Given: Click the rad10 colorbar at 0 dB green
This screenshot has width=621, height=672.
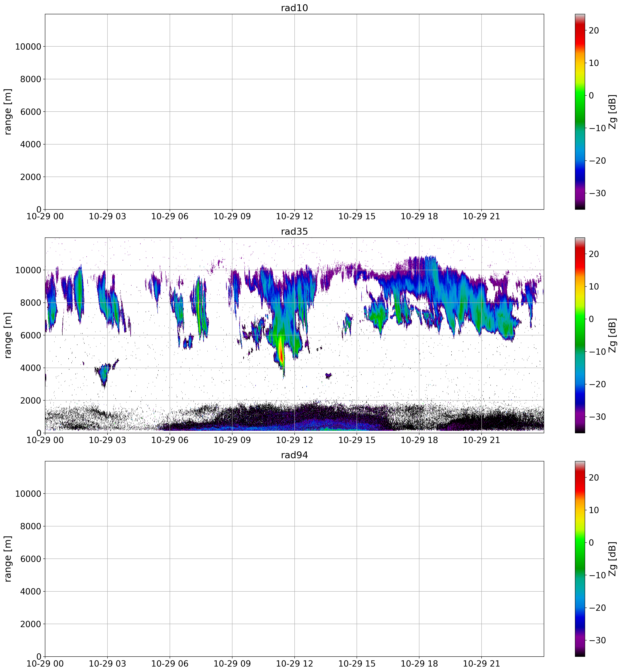Looking at the screenshot, I should tap(580, 95).
